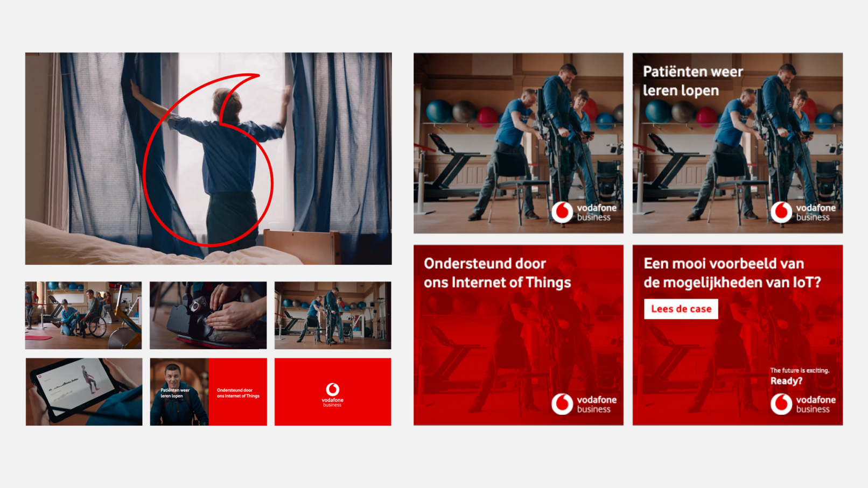Click Vodafone logo on 'Ondersteund door' red banner
868x488 pixels.
(584, 404)
